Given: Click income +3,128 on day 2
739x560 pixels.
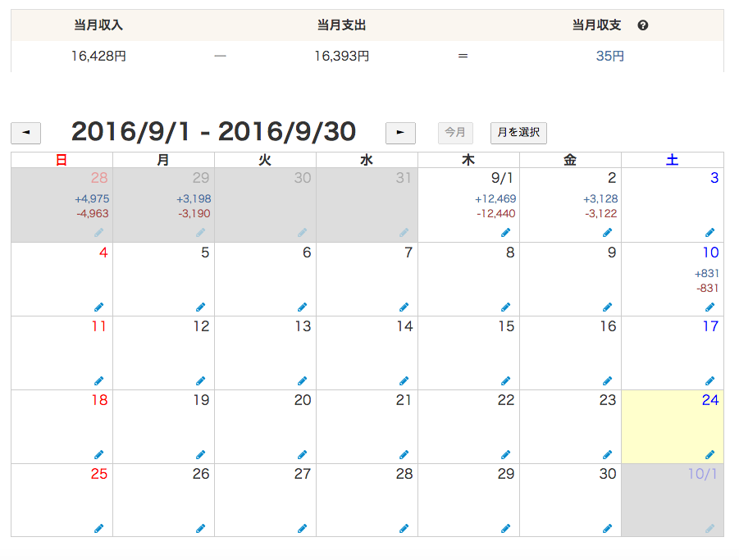Looking at the screenshot, I should (600, 198).
